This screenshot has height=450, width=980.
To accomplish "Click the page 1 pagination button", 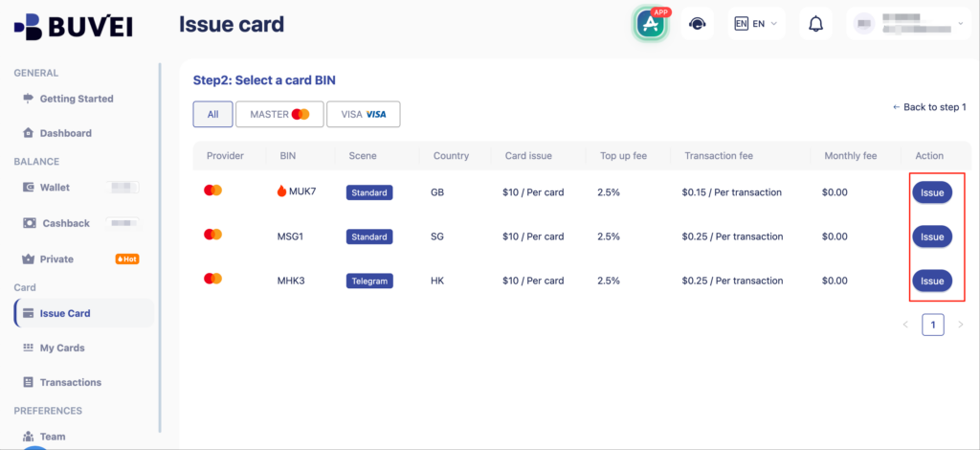I will [932, 325].
